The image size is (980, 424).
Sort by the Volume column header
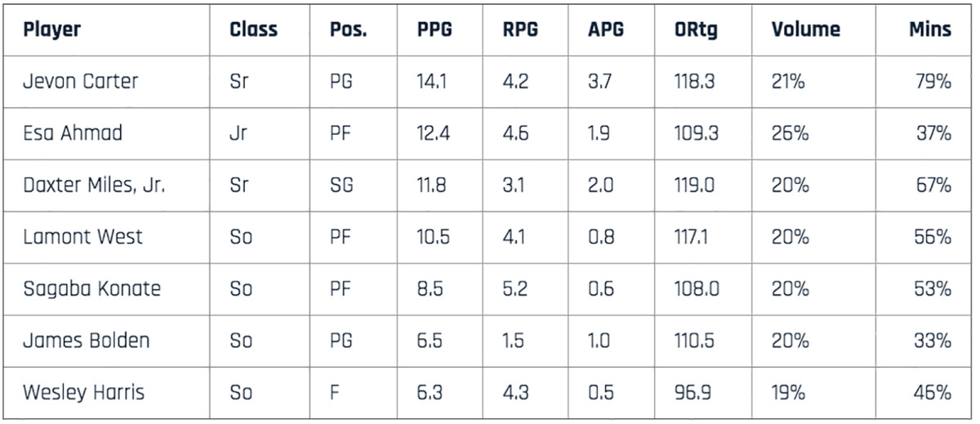coord(805,30)
